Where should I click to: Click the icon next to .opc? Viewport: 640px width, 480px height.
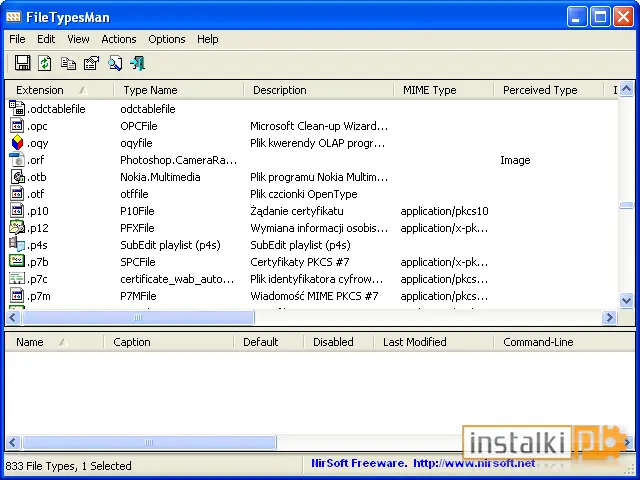(x=17, y=126)
